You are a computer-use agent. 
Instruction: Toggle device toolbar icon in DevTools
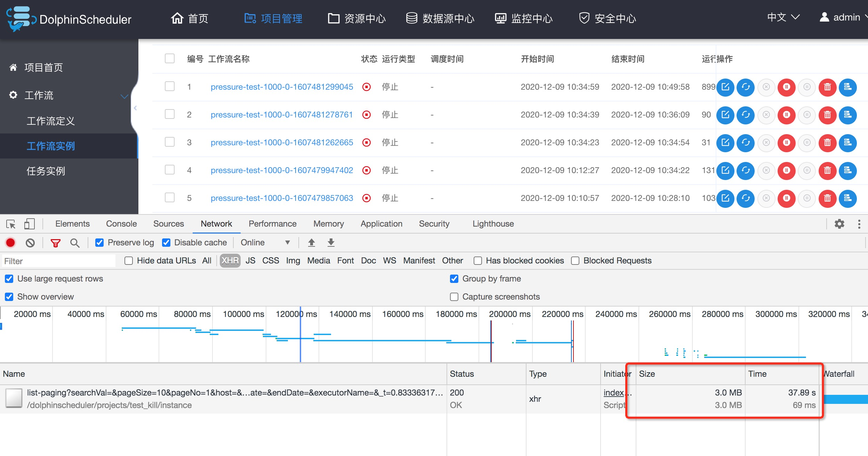coord(29,224)
